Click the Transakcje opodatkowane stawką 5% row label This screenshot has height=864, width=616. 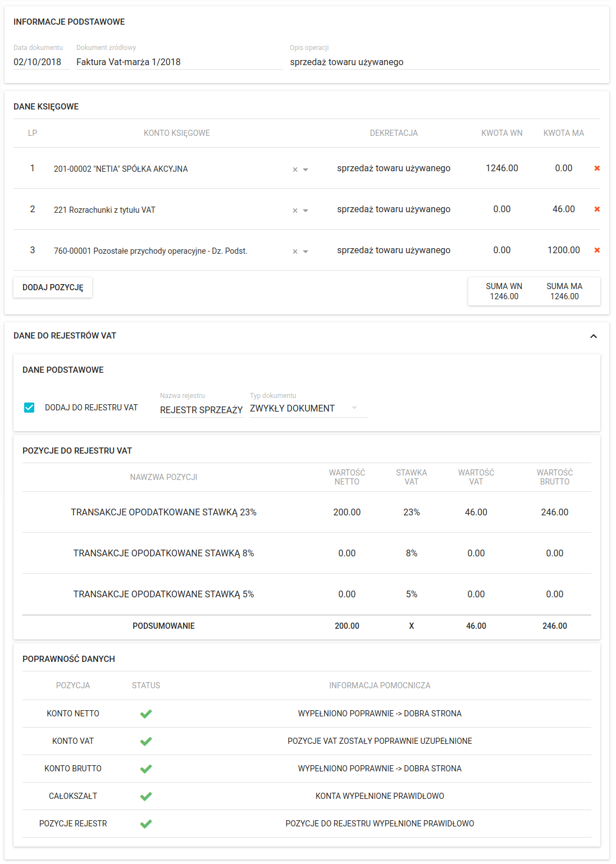click(163, 595)
